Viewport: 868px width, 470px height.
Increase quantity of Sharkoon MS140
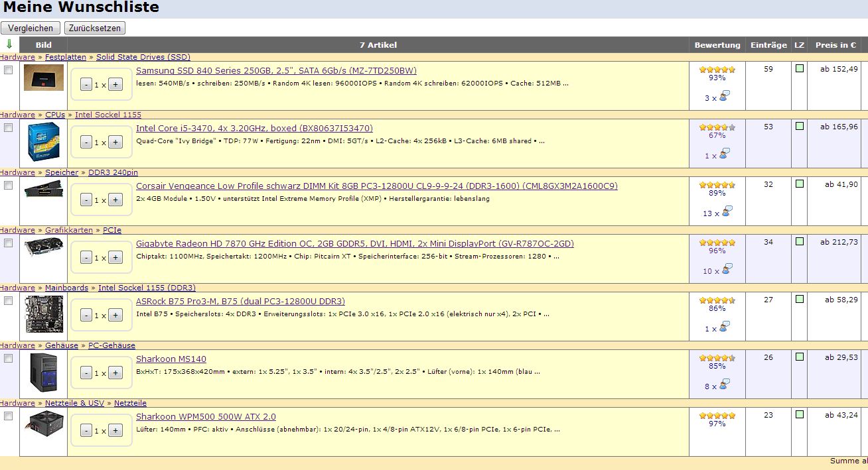115,373
